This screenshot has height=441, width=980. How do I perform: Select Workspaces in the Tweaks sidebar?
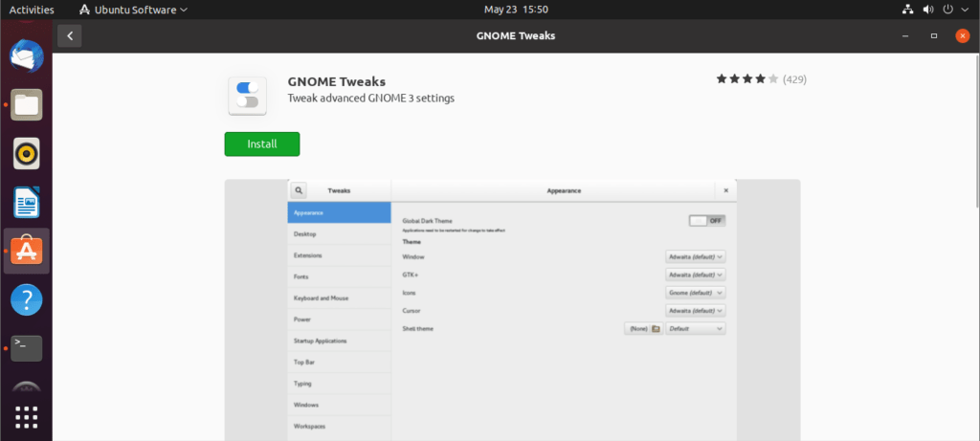340,426
